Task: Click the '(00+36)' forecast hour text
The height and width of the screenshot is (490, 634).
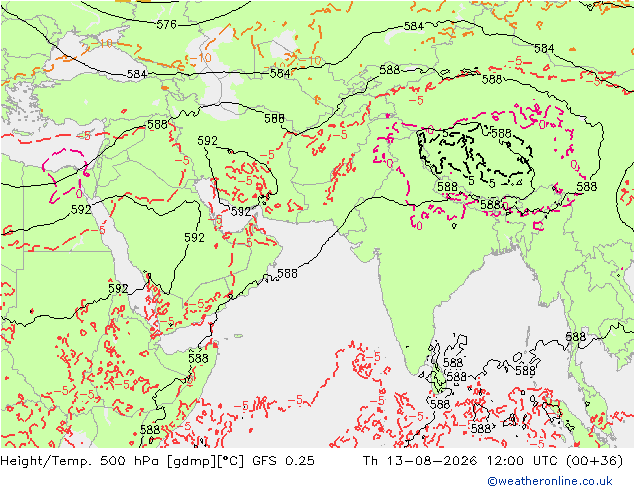Action: coord(594,460)
